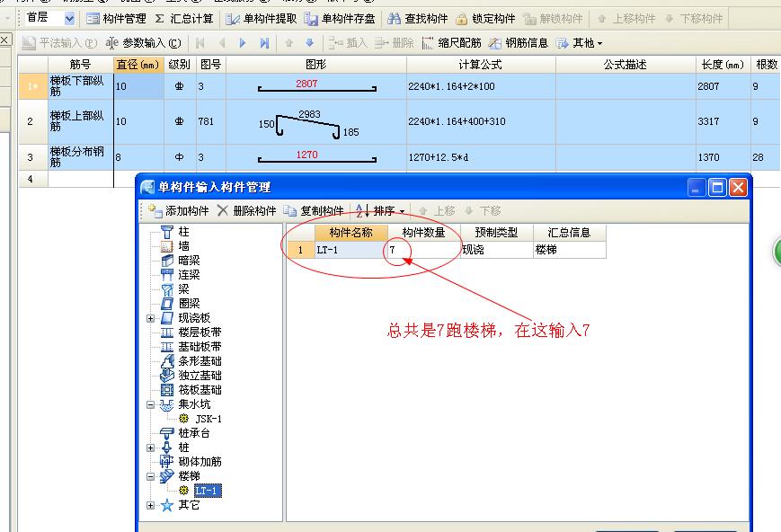This screenshot has height=532, width=781.
Task: Collapse the 集水坑 tree node
Action: tap(150, 405)
